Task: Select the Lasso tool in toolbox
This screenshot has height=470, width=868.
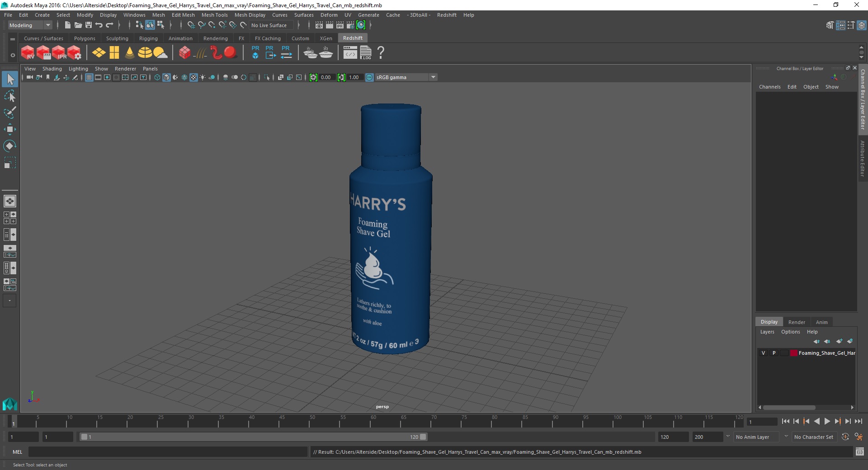Action: [x=9, y=96]
